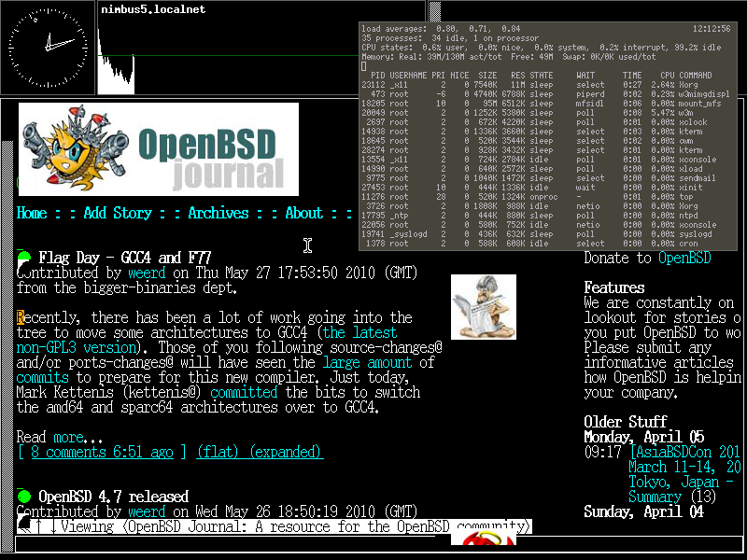
Task: Click the partly visible red topic image at bottom
Action: (x=483, y=539)
